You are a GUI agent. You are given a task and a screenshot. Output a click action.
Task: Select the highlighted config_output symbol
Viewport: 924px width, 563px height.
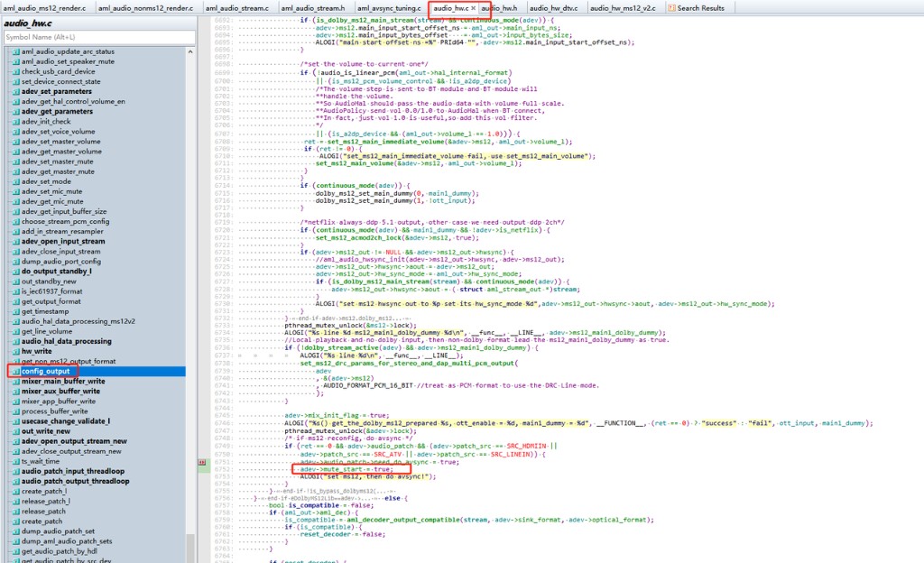45,373
